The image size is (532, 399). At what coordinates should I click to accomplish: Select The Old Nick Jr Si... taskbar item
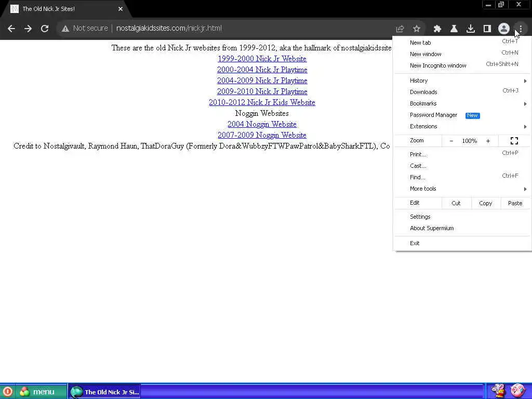(x=105, y=392)
